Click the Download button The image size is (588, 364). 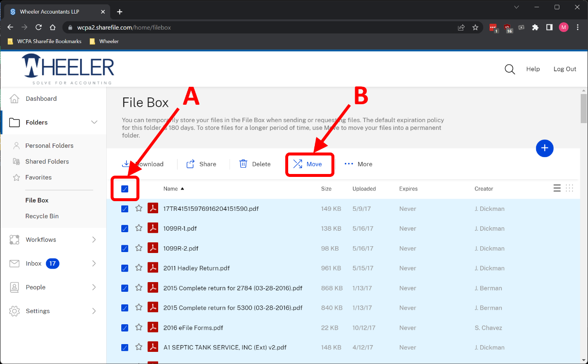(143, 164)
